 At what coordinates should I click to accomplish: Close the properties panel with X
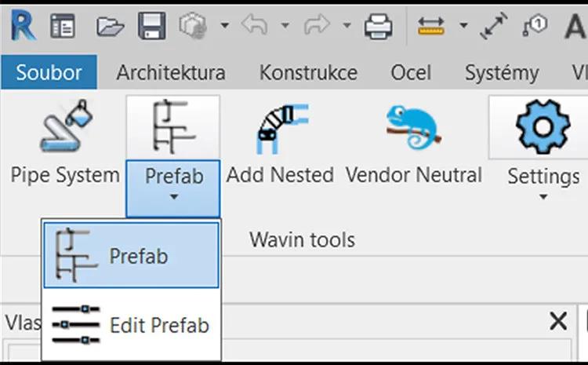558,321
